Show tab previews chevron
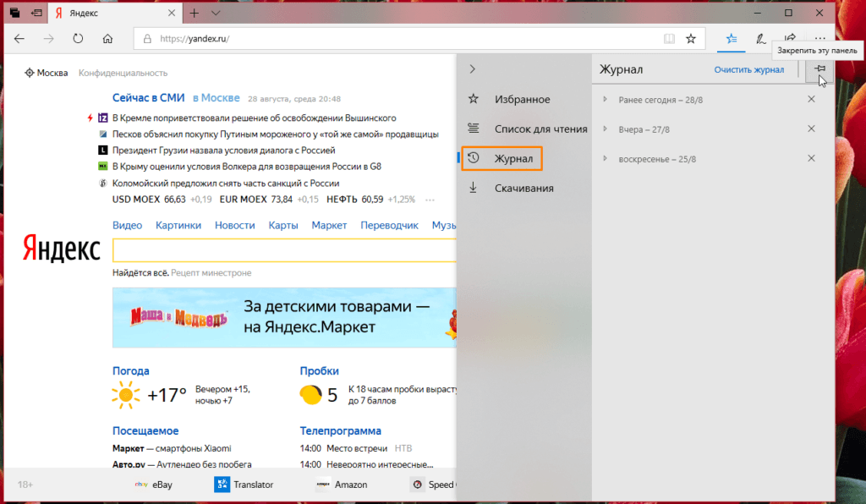 pos(216,13)
